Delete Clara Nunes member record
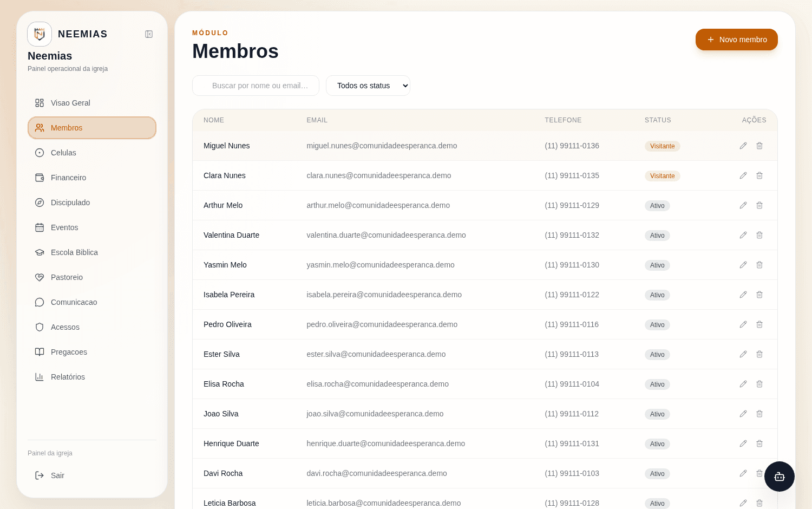Viewport: 812px width, 509px height. pyautogui.click(x=759, y=175)
